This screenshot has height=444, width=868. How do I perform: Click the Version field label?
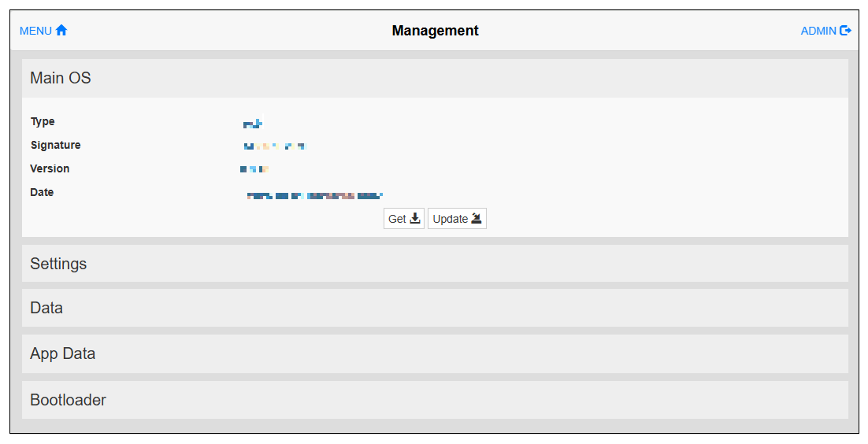point(50,168)
